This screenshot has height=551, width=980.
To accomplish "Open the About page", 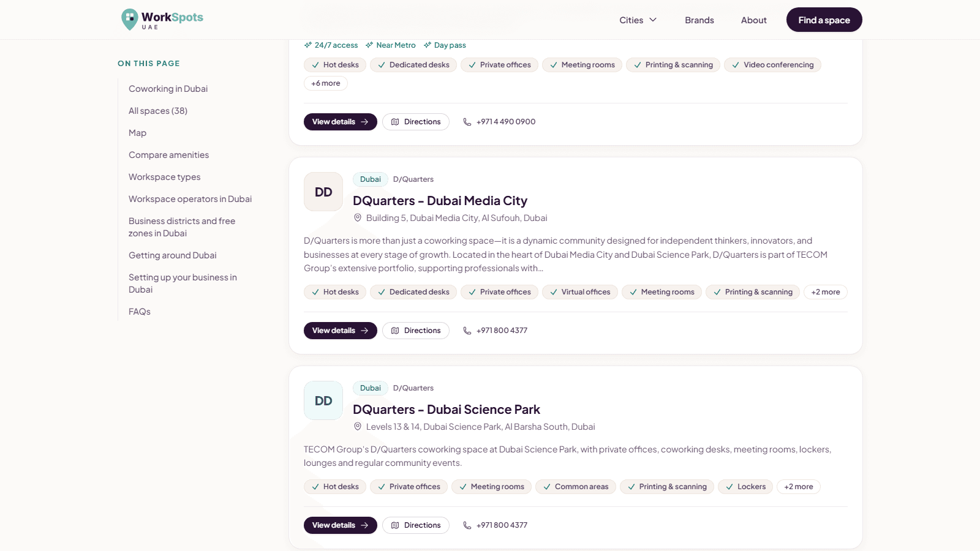I will (x=753, y=20).
